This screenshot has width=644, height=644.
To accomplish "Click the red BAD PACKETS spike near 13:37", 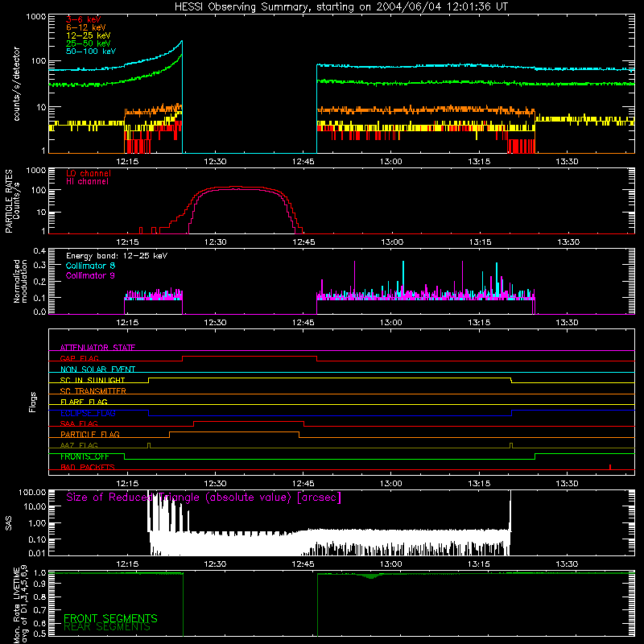I will (610, 467).
